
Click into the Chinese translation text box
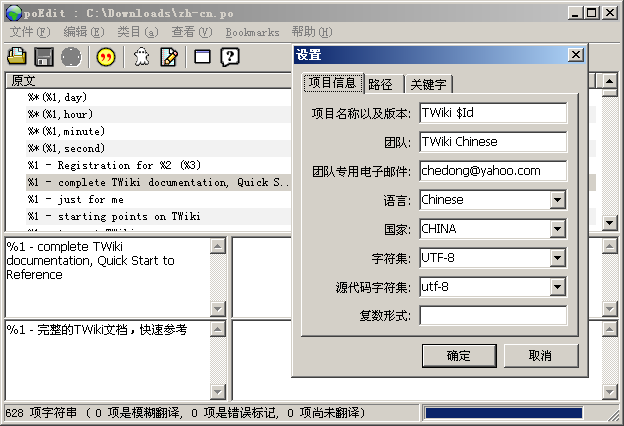(107, 360)
